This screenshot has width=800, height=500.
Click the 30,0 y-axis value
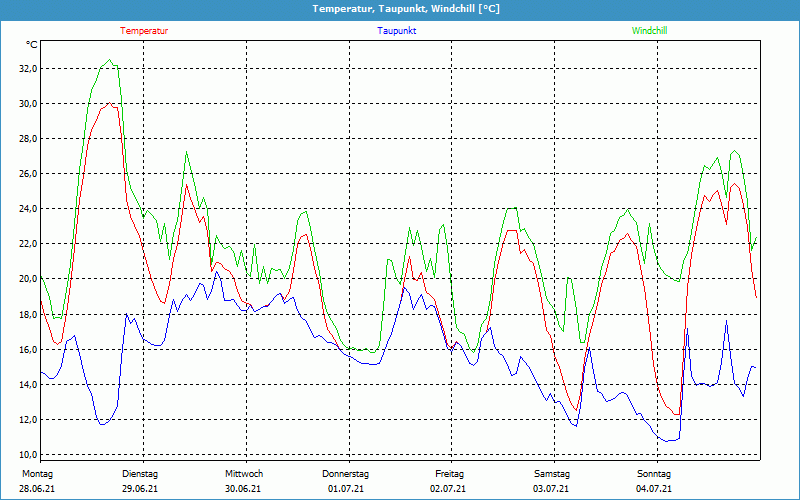(28, 104)
